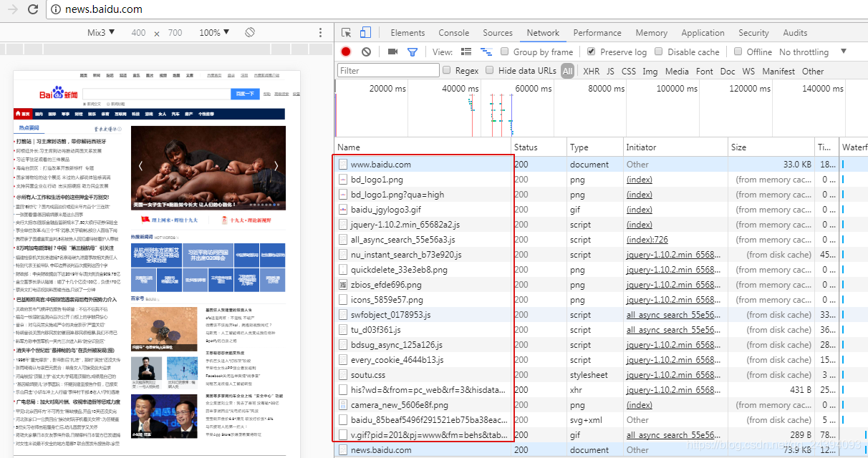The width and height of the screenshot is (868, 458).
Task: Click the rotate device icon
Action: (x=250, y=33)
